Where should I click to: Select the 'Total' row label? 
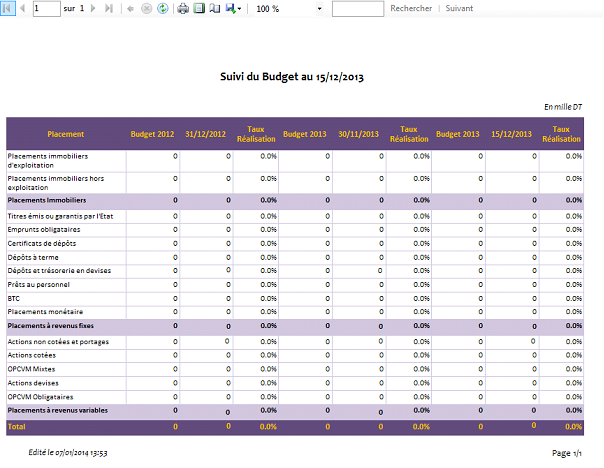point(17,427)
